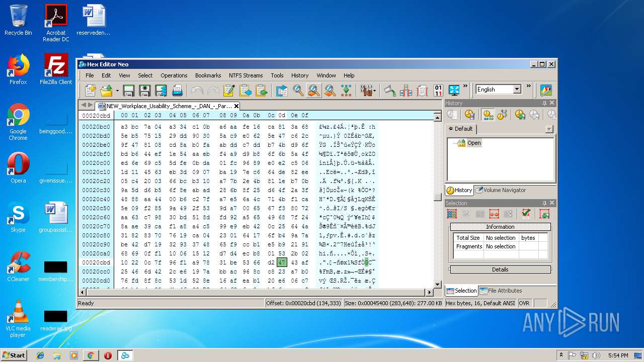The width and height of the screenshot is (644, 362).
Task: Switch to the Selection bottom tab
Action: 461,291
